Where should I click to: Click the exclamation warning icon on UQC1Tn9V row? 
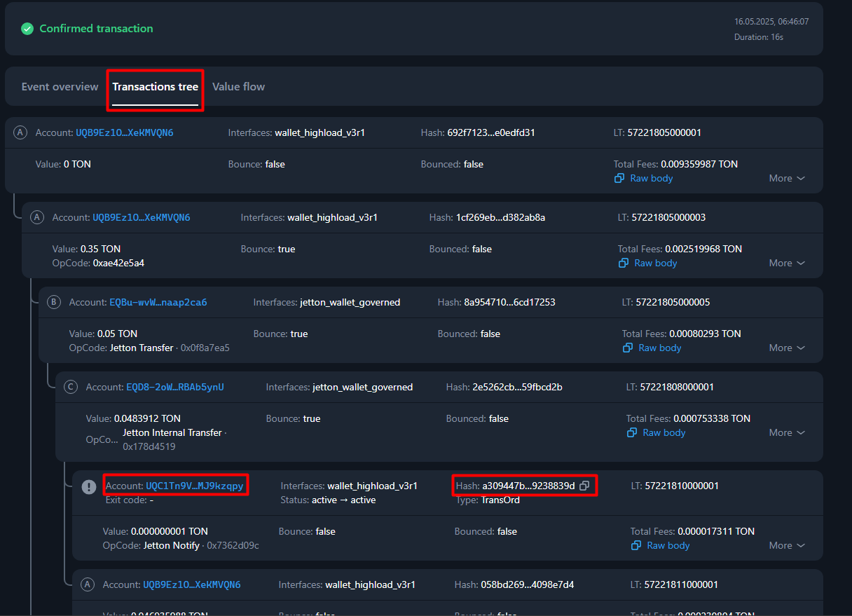89,486
